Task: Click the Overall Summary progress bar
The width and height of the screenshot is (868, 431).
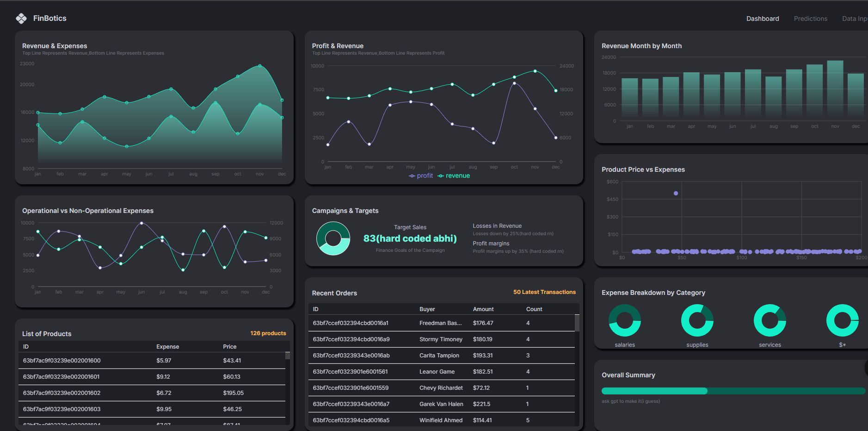Action: 733,391
